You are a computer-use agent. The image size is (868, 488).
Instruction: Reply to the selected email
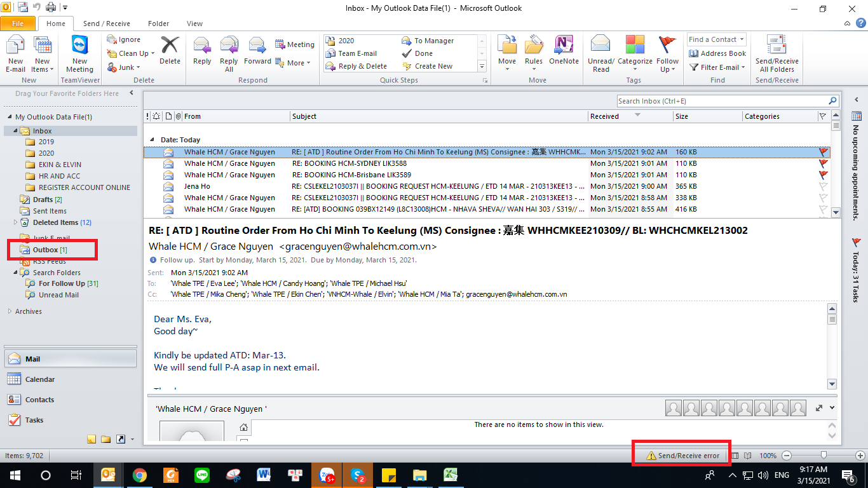[x=202, y=50]
